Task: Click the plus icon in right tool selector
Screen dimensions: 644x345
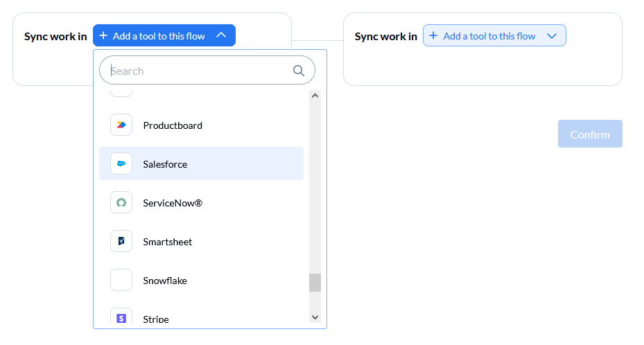Action: pyautogui.click(x=433, y=36)
